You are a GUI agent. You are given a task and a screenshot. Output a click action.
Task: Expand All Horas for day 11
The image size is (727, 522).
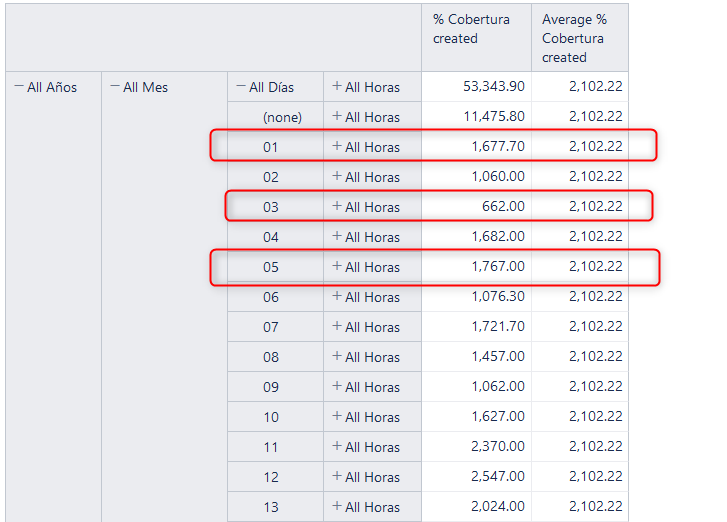337,446
